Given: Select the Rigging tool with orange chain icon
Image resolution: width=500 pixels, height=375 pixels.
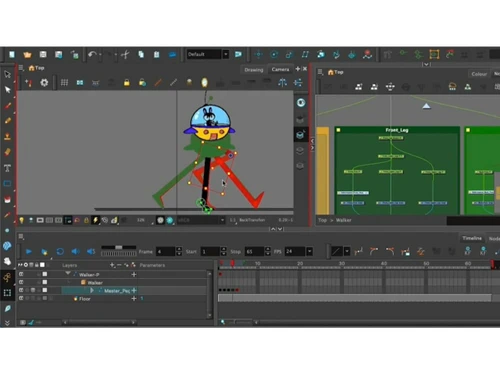Looking at the screenshot, I should click(x=7, y=277).
